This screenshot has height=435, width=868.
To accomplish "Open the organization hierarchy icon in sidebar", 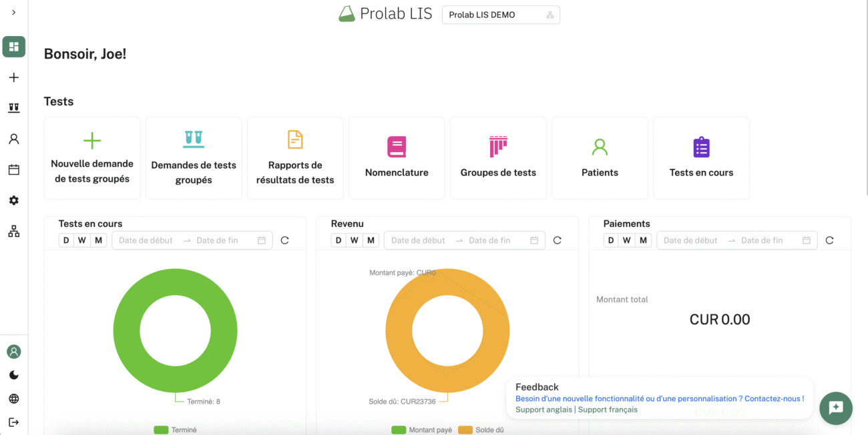I will [13, 231].
